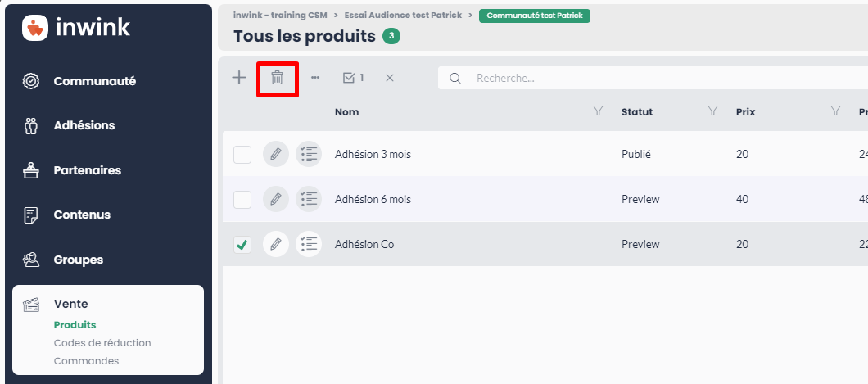Viewport: 868px width, 384px height.
Task: Open the list icon for Adhésion Co row
Action: pos(309,244)
